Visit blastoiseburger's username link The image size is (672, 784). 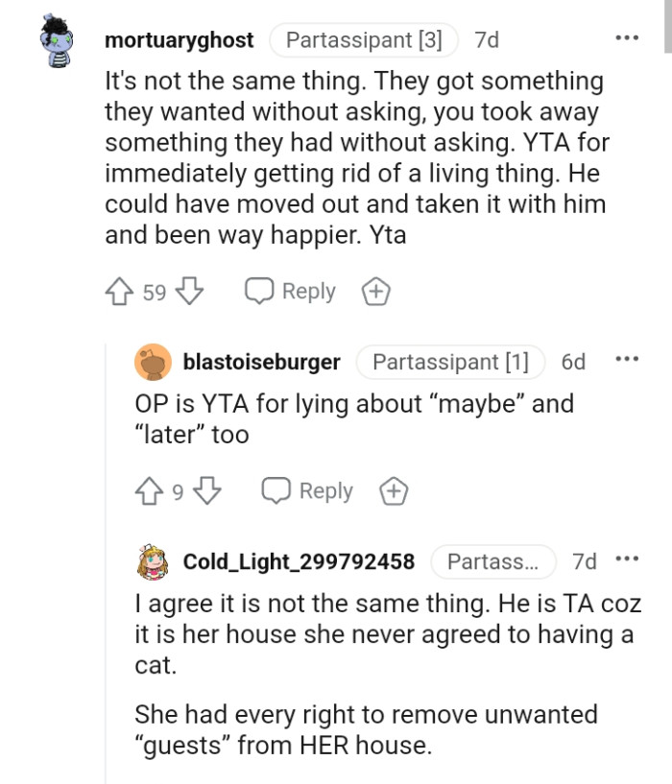[261, 363]
